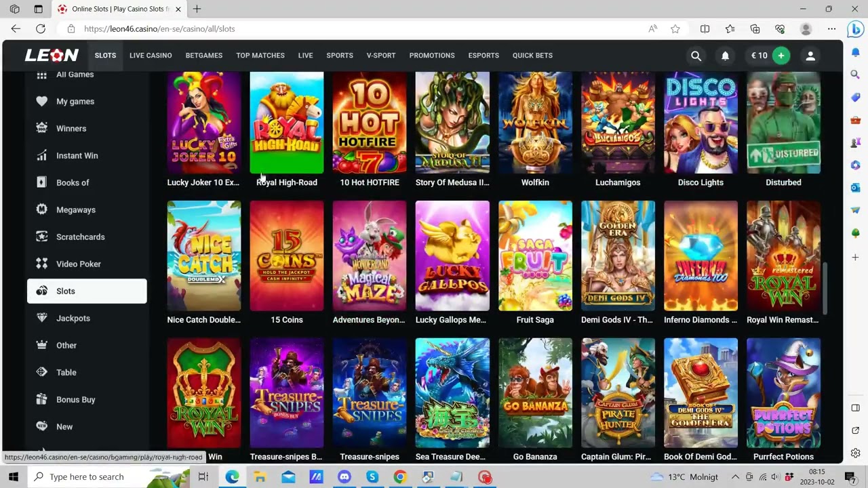This screenshot has height=488, width=868.
Task: Open the Edge split screen icon
Action: (705, 28)
